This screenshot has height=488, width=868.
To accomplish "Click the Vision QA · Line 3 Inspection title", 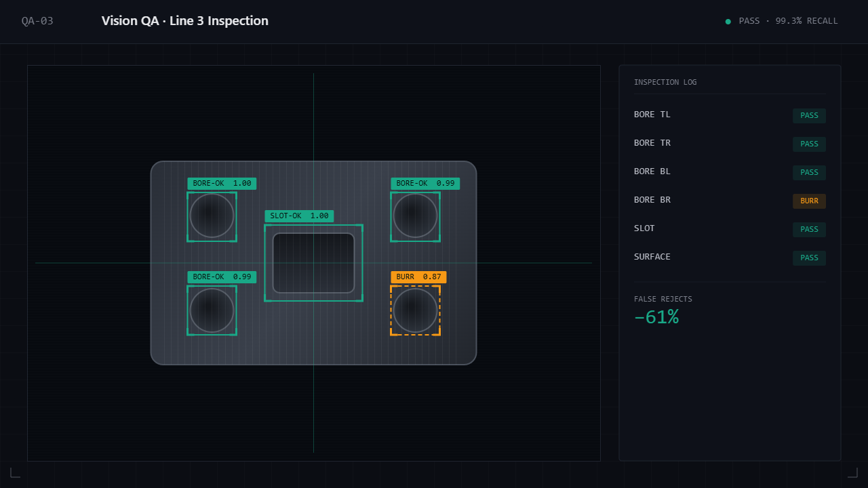I will [185, 21].
